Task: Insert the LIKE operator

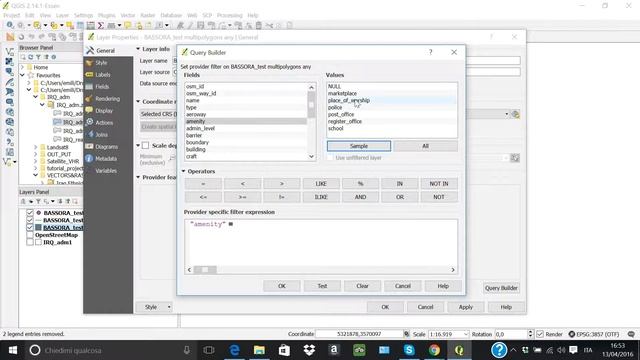Action: tap(321, 184)
